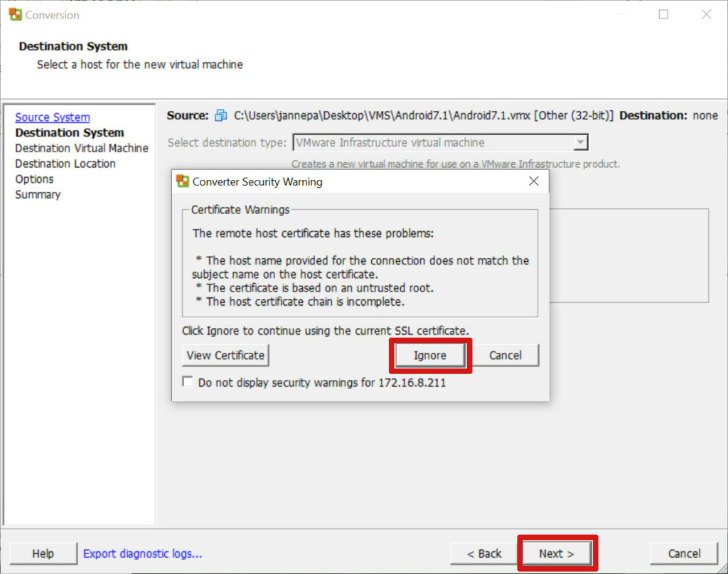Select Summary step in sidebar
The width and height of the screenshot is (728, 574).
[x=38, y=195]
